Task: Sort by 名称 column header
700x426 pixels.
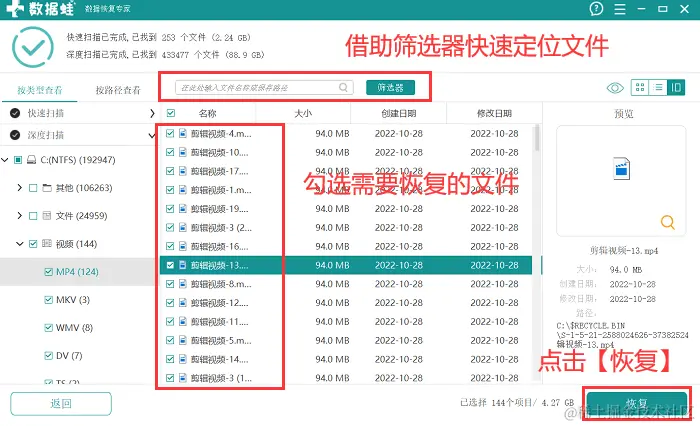Action: pyautogui.click(x=208, y=113)
